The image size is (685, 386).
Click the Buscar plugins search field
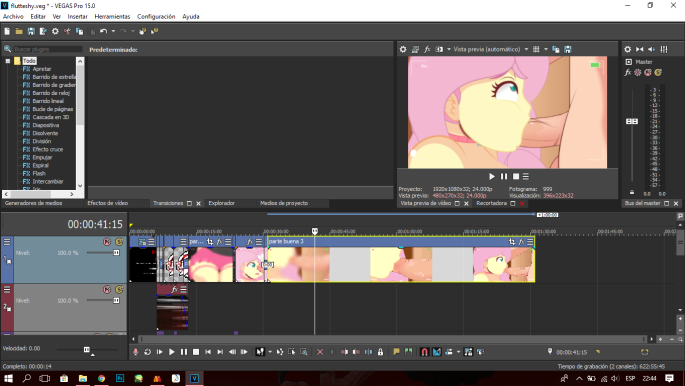(x=48, y=49)
